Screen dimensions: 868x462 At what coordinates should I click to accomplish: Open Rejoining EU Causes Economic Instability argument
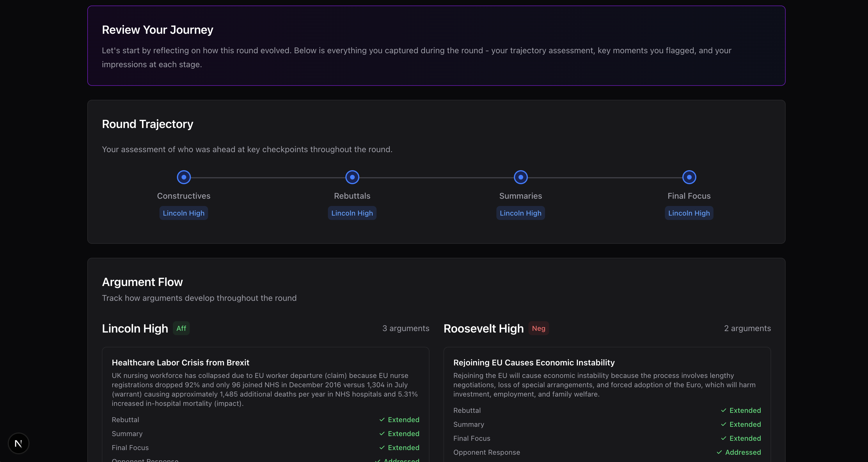point(534,363)
